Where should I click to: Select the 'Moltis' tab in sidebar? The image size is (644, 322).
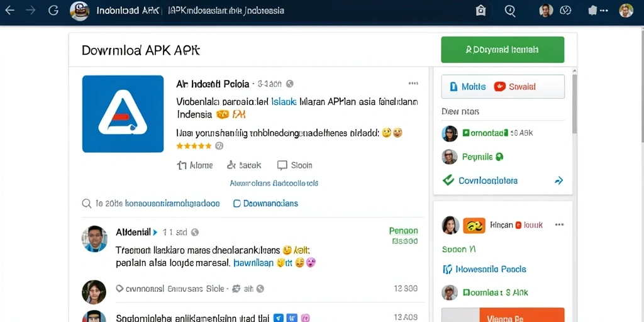tap(468, 87)
